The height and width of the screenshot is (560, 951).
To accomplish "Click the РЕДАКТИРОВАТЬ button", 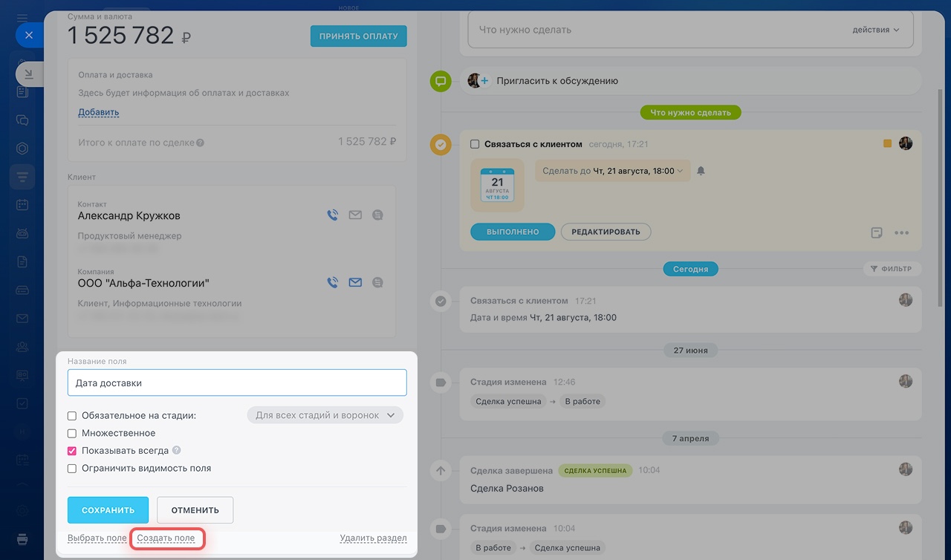I will click(606, 232).
